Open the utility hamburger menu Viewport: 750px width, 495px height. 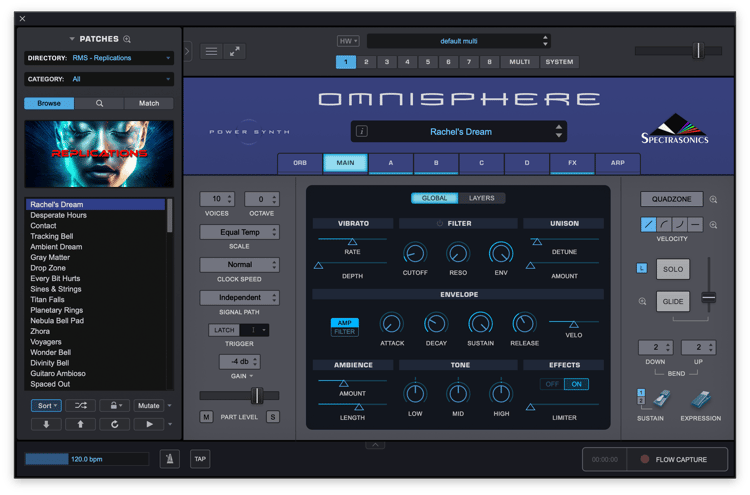[x=211, y=51]
